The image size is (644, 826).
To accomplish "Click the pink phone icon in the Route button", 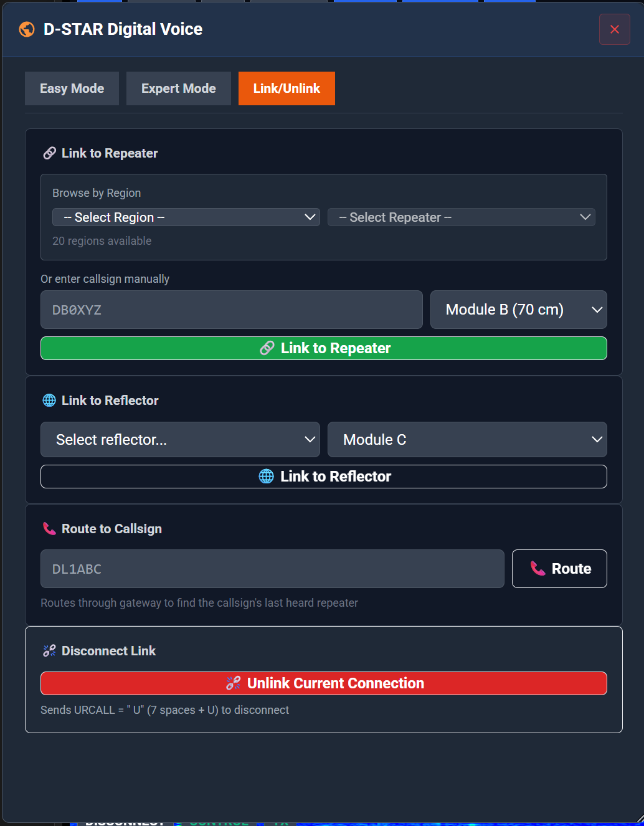I will (537, 568).
